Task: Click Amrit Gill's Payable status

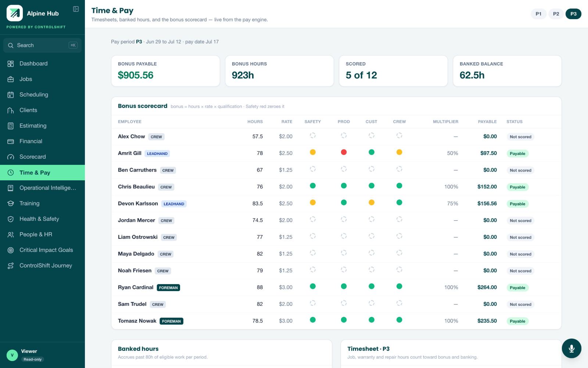Action: point(517,153)
